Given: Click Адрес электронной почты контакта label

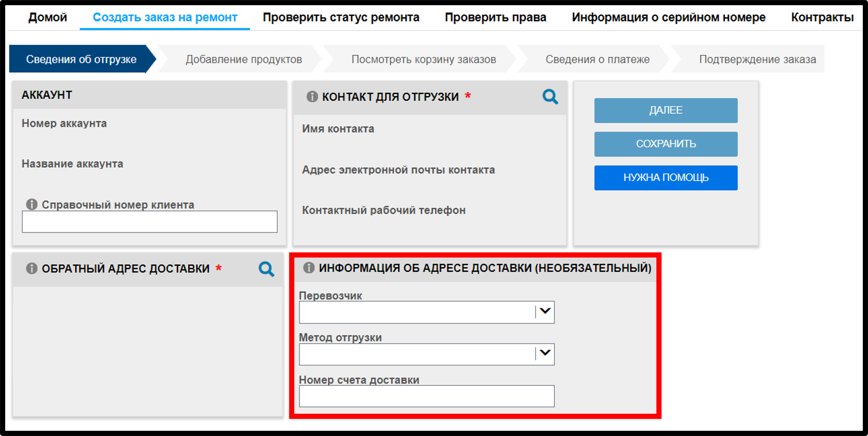Looking at the screenshot, I should 398,170.
